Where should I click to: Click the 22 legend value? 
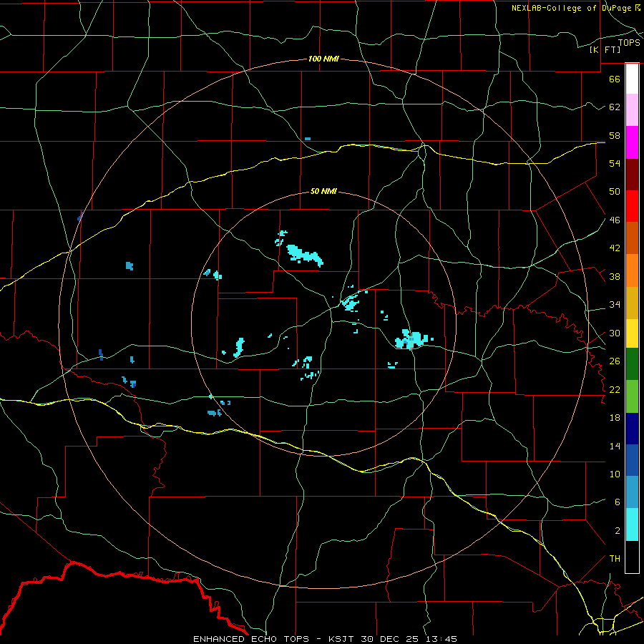pyautogui.click(x=615, y=389)
